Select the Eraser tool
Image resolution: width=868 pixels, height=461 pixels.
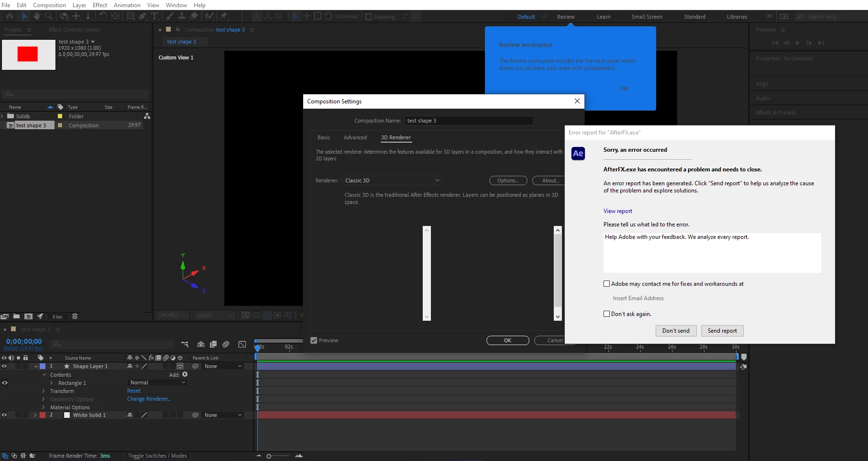pyautogui.click(x=194, y=16)
